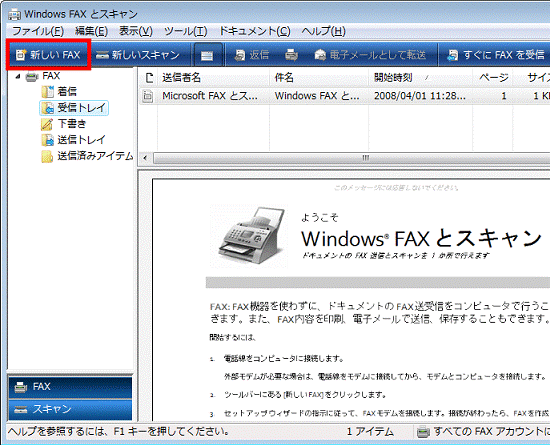
Task: Click the fax machine picture in preview
Action: coord(249,236)
